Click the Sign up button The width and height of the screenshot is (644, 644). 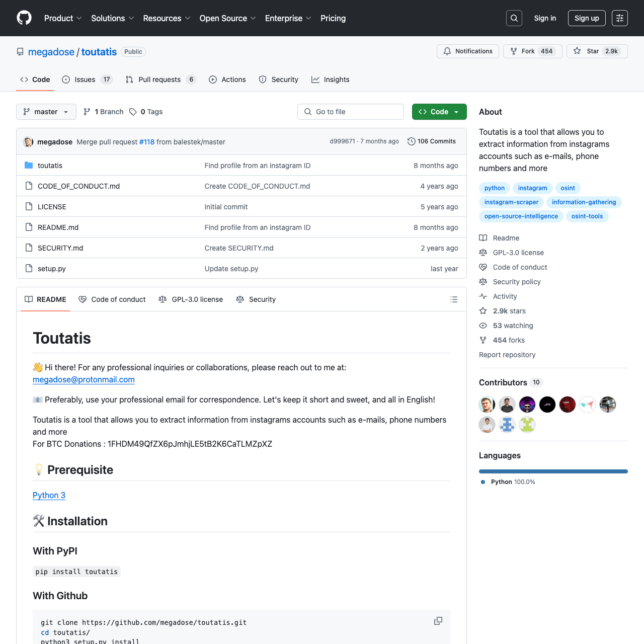click(587, 18)
